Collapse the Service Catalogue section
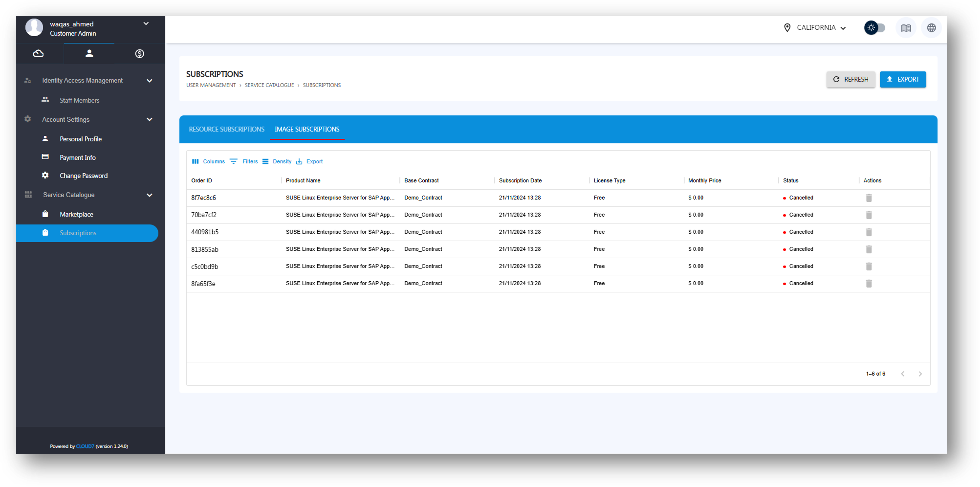 coord(149,195)
